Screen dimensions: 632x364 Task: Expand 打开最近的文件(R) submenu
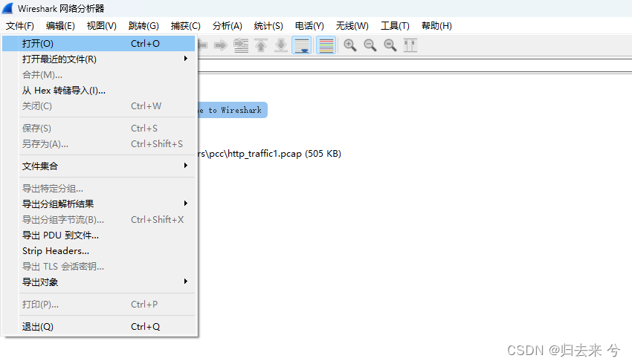(x=99, y=59)
